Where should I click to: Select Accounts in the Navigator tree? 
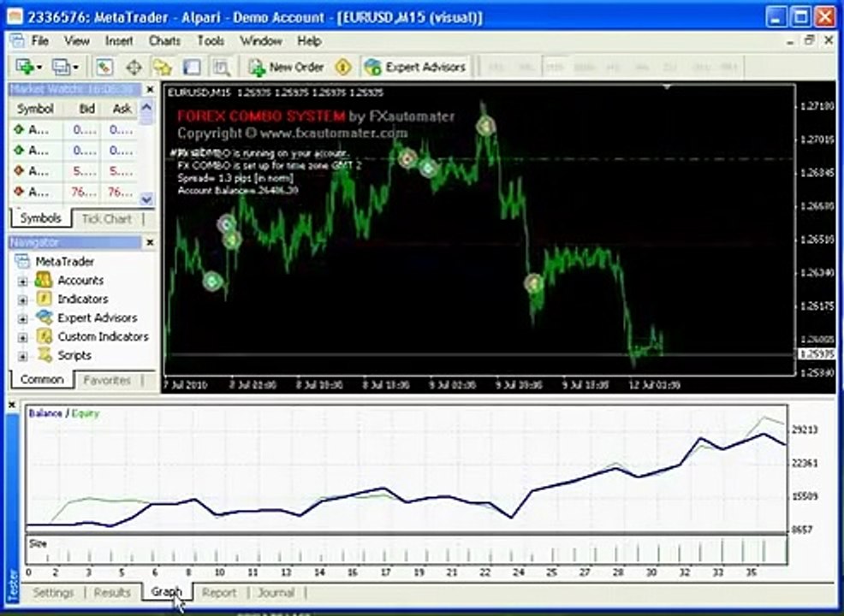click(80, 281)
